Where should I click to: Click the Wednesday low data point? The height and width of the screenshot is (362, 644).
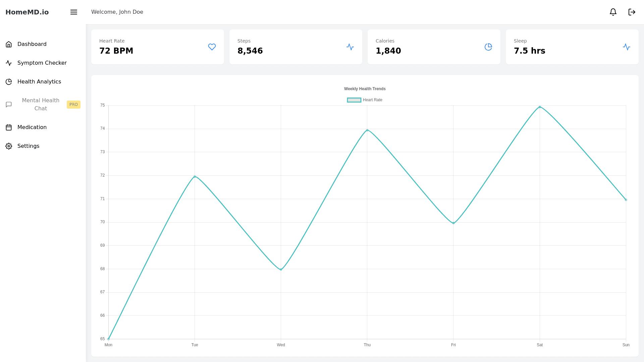click(x=281, y=269)
